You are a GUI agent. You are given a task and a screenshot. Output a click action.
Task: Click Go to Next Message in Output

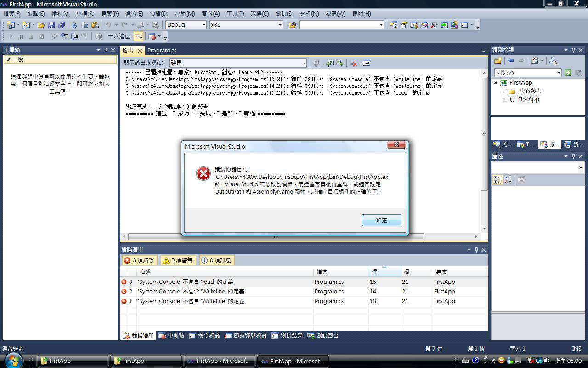[x=340, y=63]
